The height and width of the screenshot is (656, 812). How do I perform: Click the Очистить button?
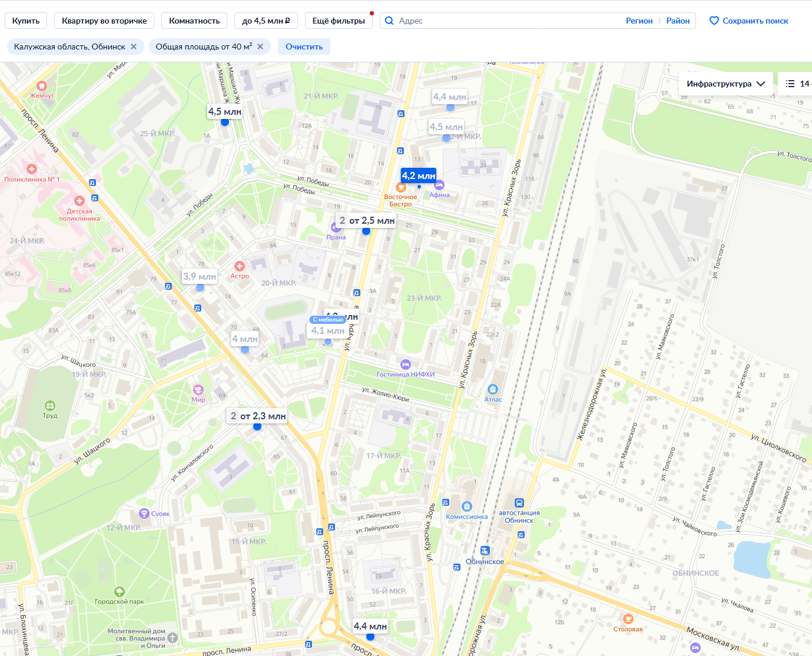point(304,47)
